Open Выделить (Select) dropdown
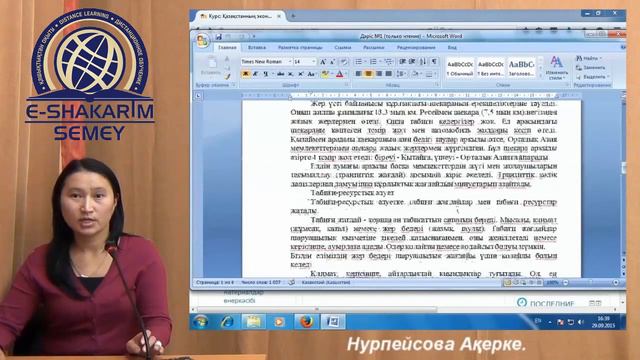Image resolution: width=640 pixels, height=360 pixels. 593,77
